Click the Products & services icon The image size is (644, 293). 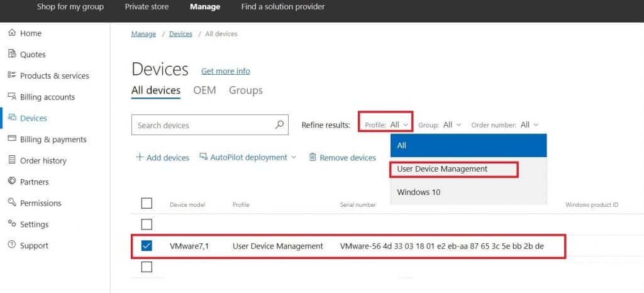(x=12, y=75)
